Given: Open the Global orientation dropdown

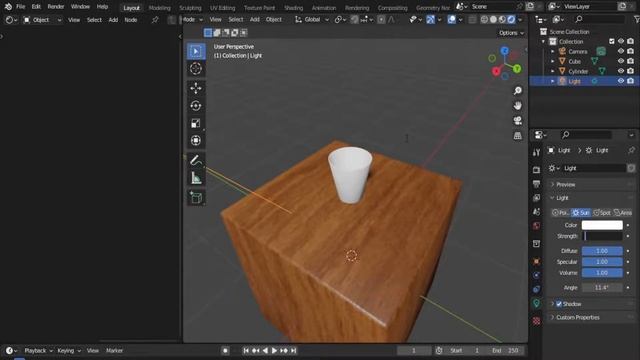Looking at the screenshot, I should tap(312, 19).
